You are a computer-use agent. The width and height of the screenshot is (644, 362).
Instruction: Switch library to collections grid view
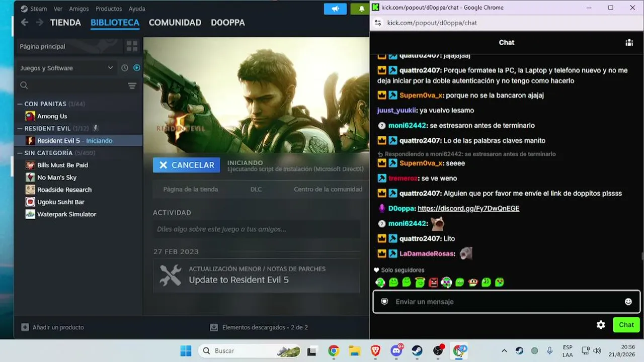click(132, 46)
